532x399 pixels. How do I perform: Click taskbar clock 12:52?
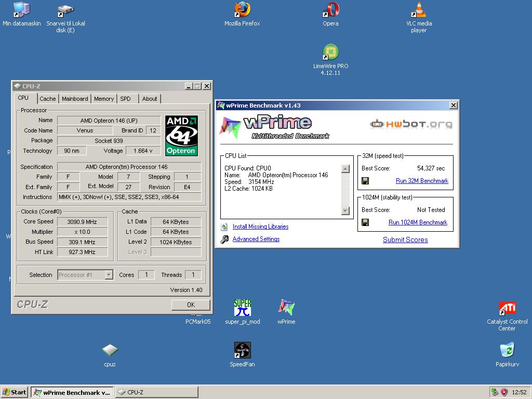(x=519, y=392)
